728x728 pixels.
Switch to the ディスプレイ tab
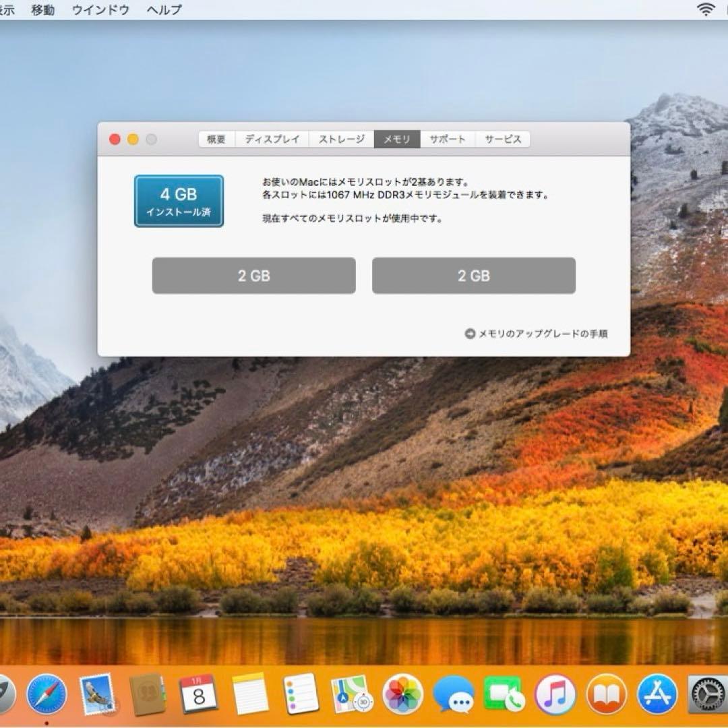click(x=270, y=139)
